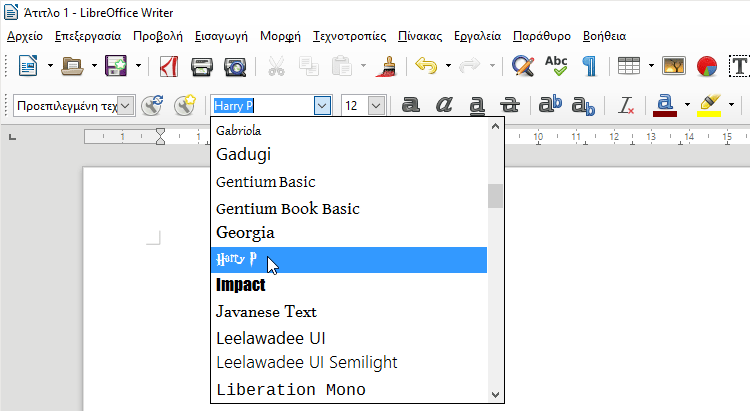Click the Save document icon
This screenshot has width=750, height=411.
tap(116, 66)
